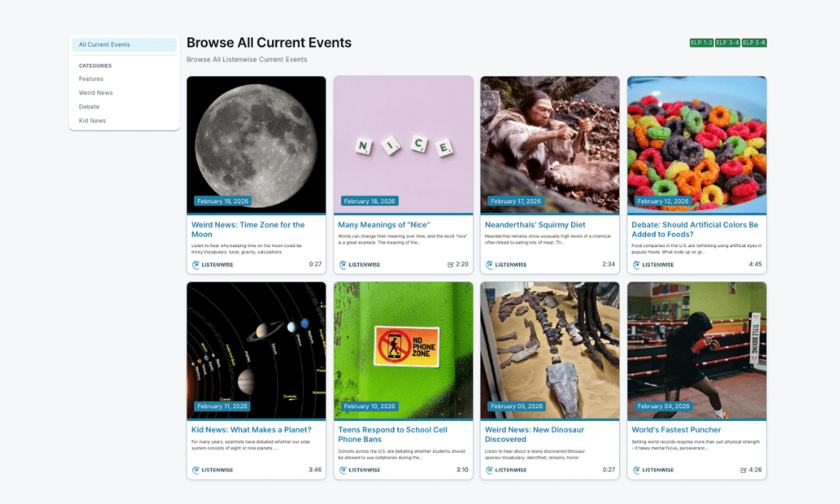840x504 pixels.
Task: Click the dinosaur fossil thumbnail image
Action: tap(549, 350)
